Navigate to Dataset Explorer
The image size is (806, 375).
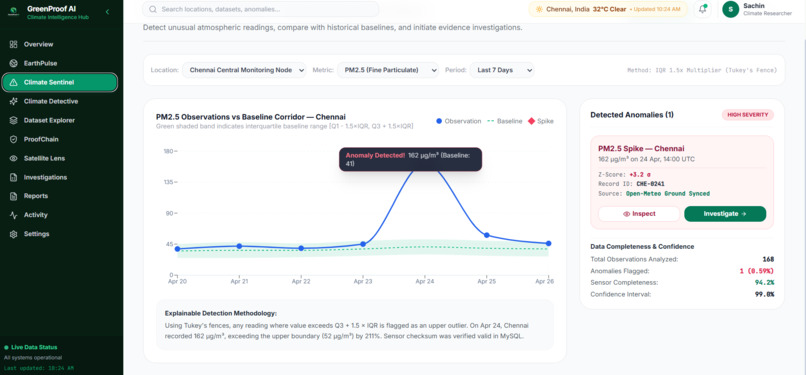(x=60, y=121)
